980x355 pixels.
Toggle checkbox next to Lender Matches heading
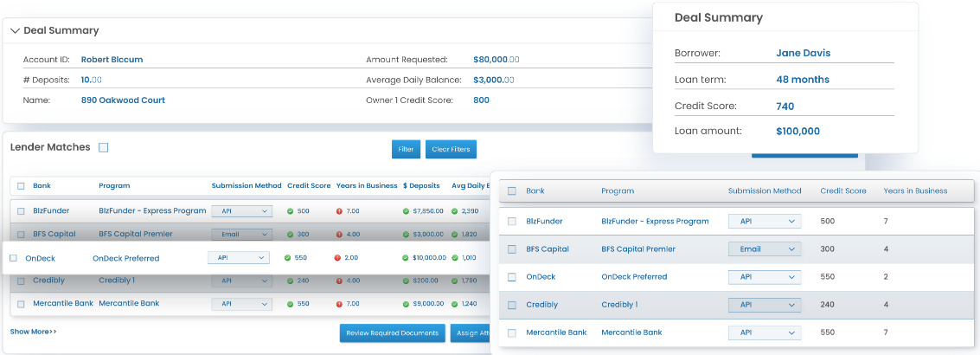tap(104, 148)
